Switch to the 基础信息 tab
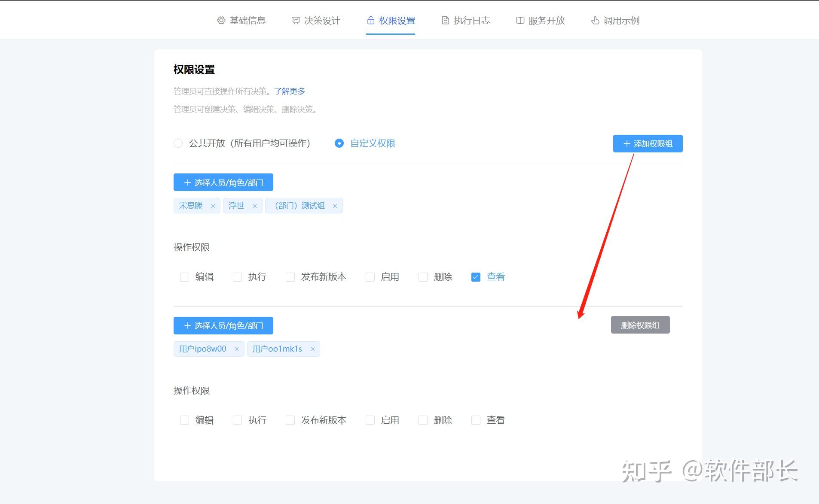The image size is (819, 504). 248,20
